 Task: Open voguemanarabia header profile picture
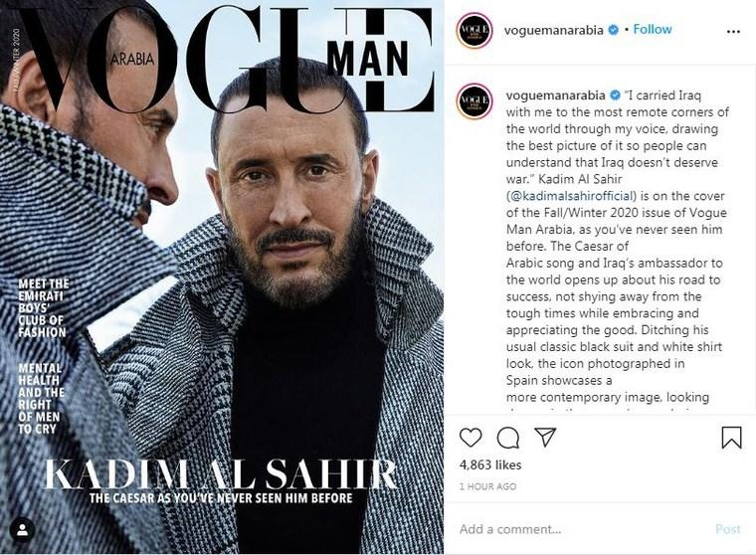(473, 31)
